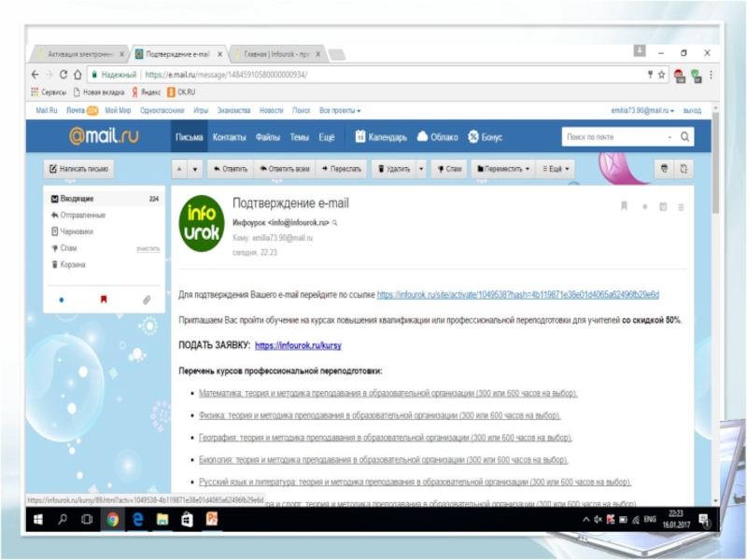The image size is (747, 560).
Task: Delete the email with Удалить
Action: point(394,169)
